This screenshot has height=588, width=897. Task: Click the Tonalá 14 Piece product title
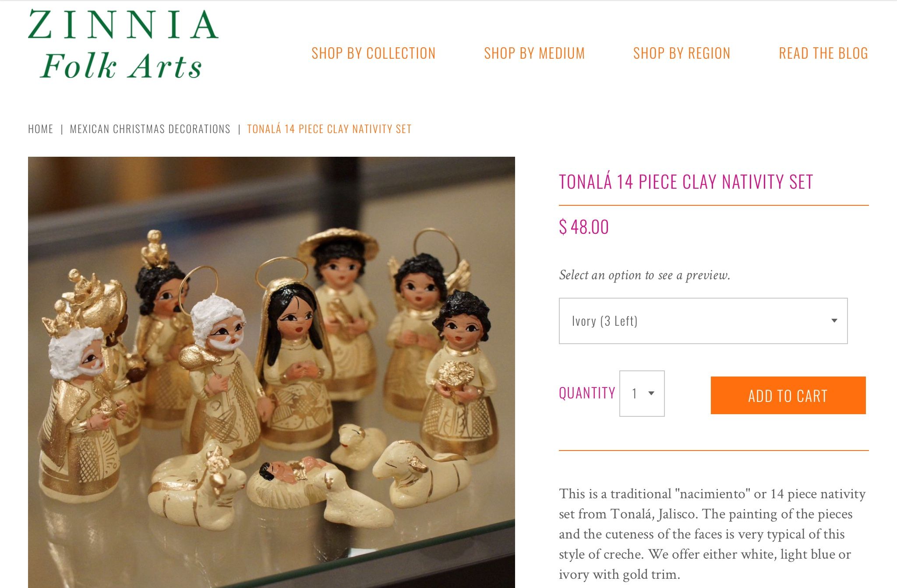[x=686, y=182]
